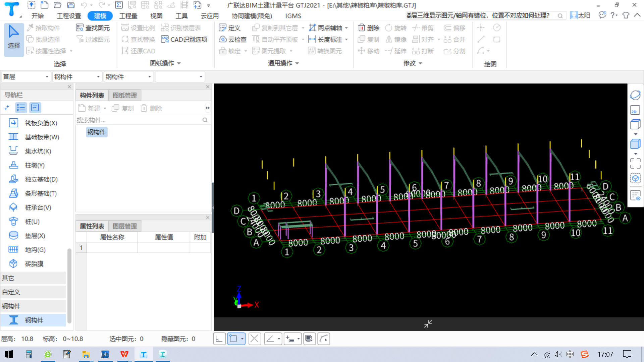The image size is (644, 362).
Task: Open the 开始 ribbon tab
Action: [x=38, y=16]
